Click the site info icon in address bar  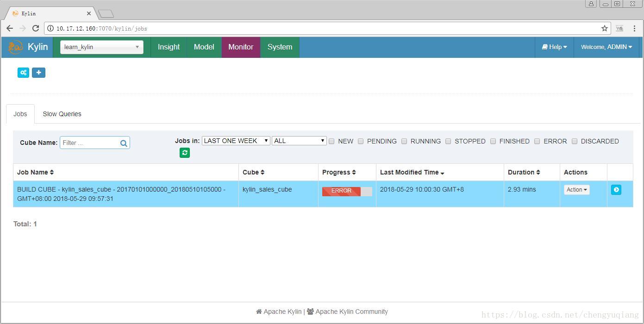pyautogui.click(x=50, y=28)
